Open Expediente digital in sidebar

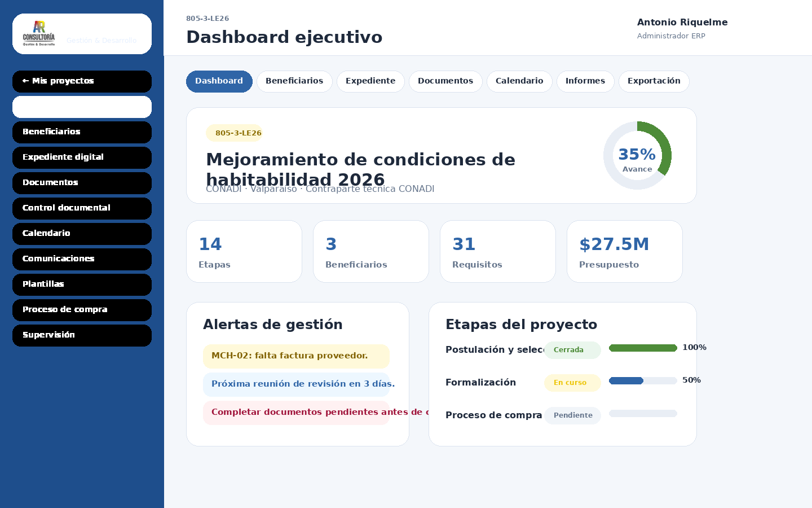pyautogui.click(x=82, y=157)
